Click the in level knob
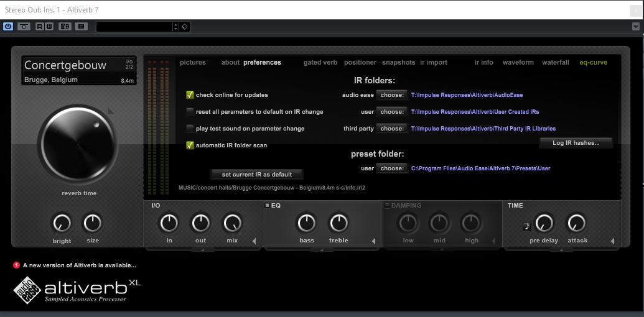This screenshot has width=644, height=317. coord(169,223)
